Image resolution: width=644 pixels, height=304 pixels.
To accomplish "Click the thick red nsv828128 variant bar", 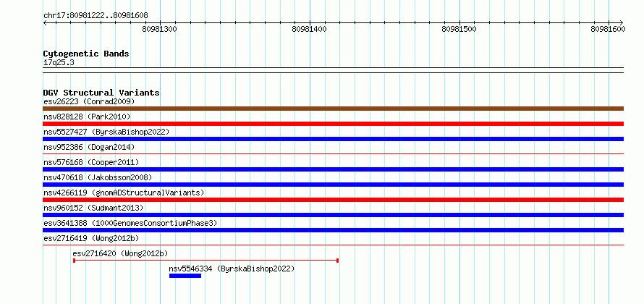I will coord(333,124).
